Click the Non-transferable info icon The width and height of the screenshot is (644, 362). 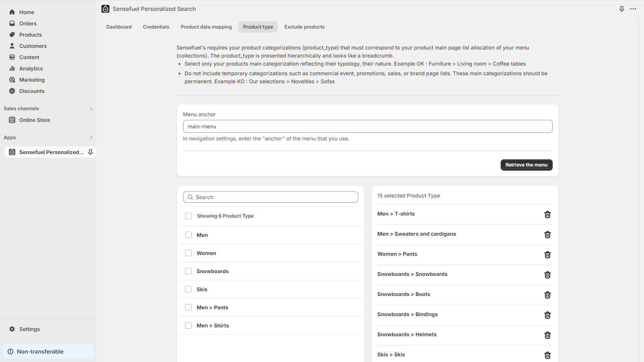[x=10, y=352]
